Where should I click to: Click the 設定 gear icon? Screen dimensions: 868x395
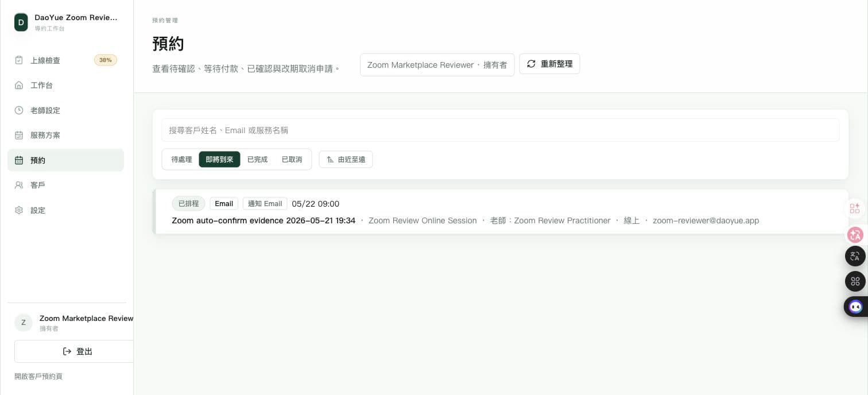click(19, 210)
